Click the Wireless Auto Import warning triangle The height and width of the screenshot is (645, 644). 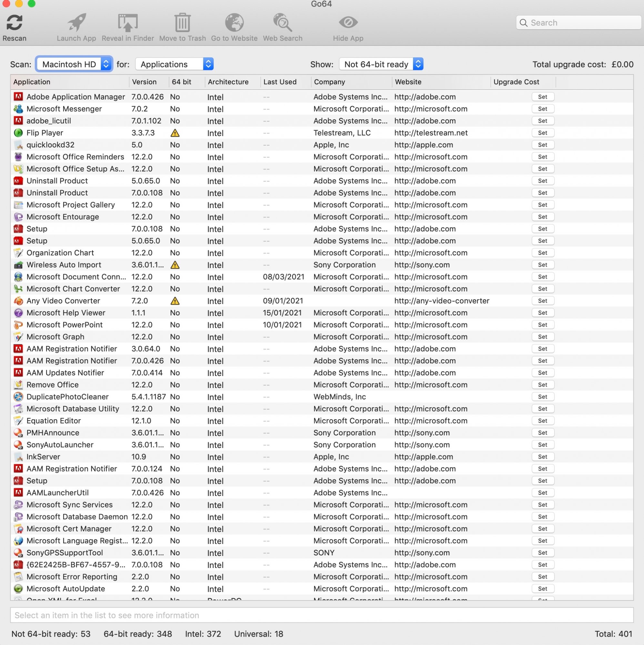tap(175, 265)
